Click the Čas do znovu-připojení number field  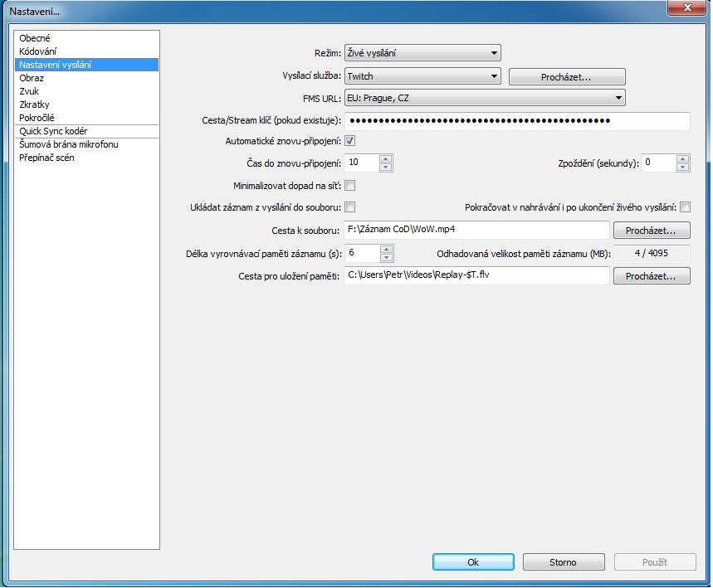[362, 163]
